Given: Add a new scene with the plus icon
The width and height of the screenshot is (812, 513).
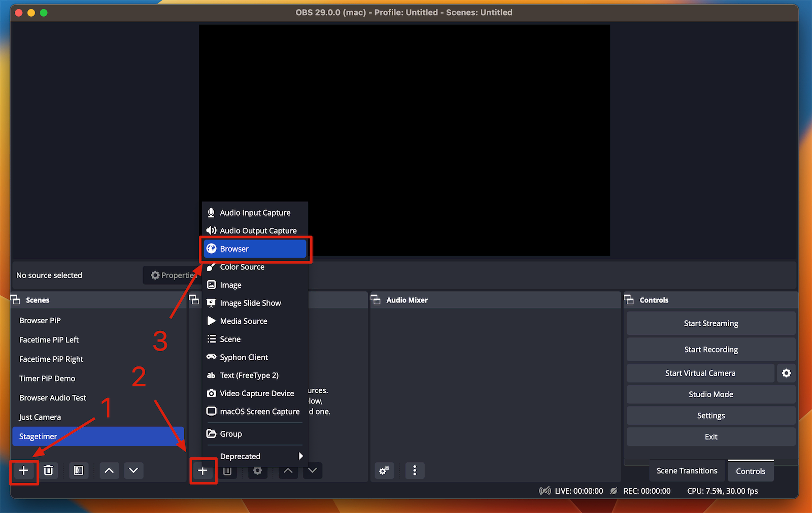Looking at the screenshot, I should tap(23, 470).
